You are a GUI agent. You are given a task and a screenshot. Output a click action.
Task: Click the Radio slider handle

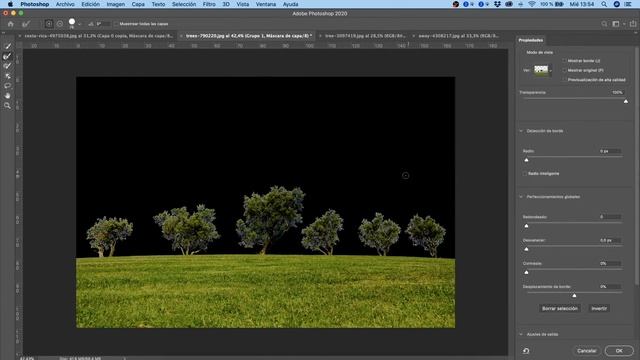[x=526, y=160]
